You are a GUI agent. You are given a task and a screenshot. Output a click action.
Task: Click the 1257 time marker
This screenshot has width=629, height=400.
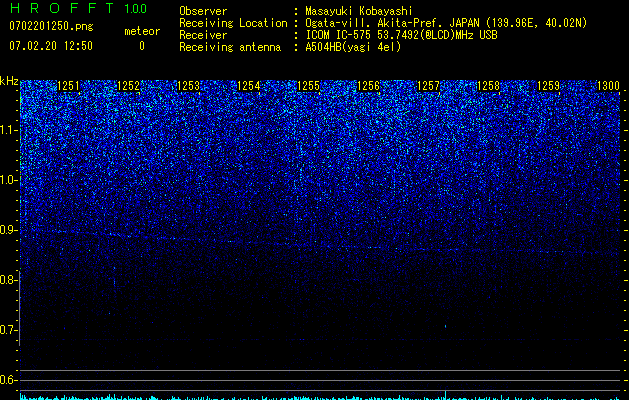click(x=428, y=86)
